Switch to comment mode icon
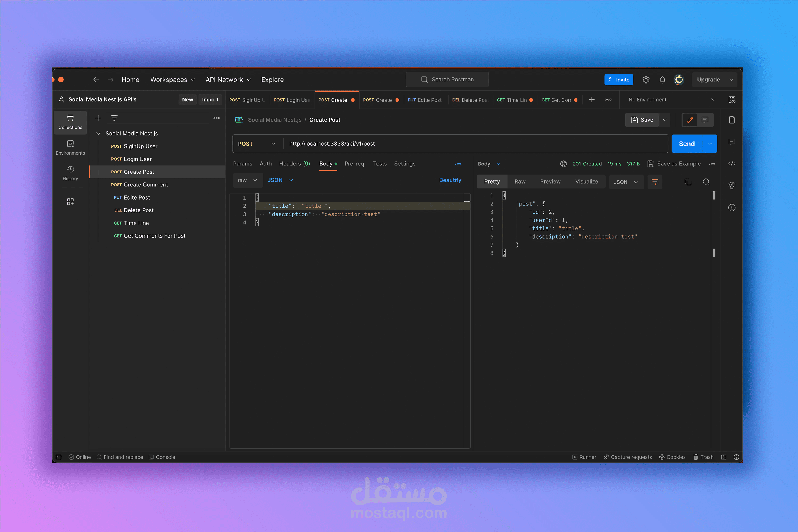 [705, 120]
